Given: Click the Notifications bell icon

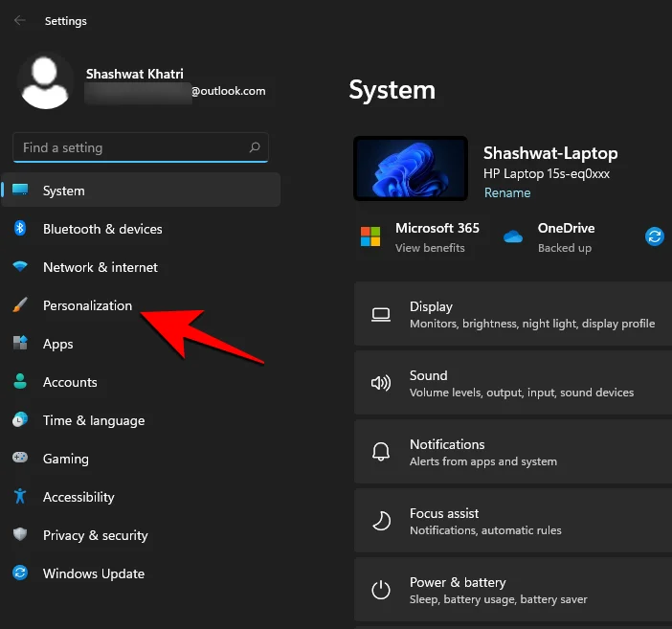Looking at the screenshot, I should 381,452.
